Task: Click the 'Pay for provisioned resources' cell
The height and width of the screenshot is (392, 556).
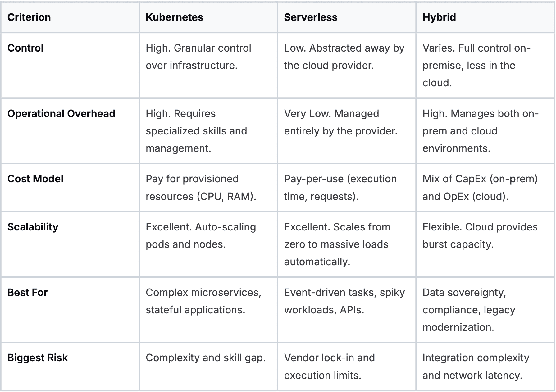Action: [201, 188]
